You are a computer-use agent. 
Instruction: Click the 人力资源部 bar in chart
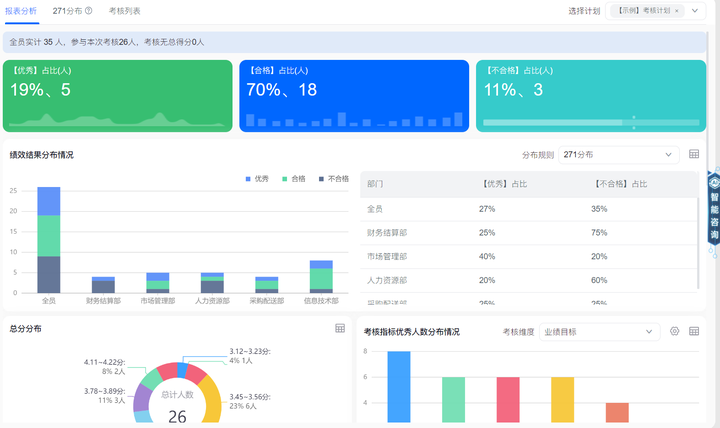(212, 283)
